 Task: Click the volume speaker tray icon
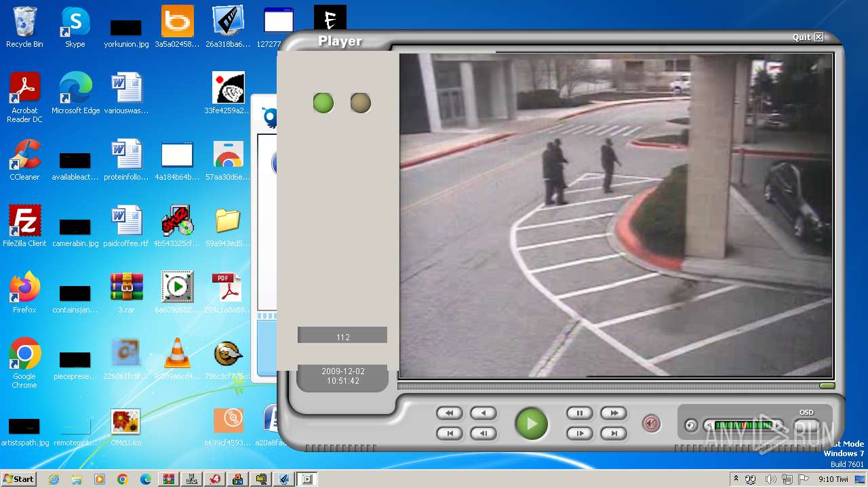[770, 479]
